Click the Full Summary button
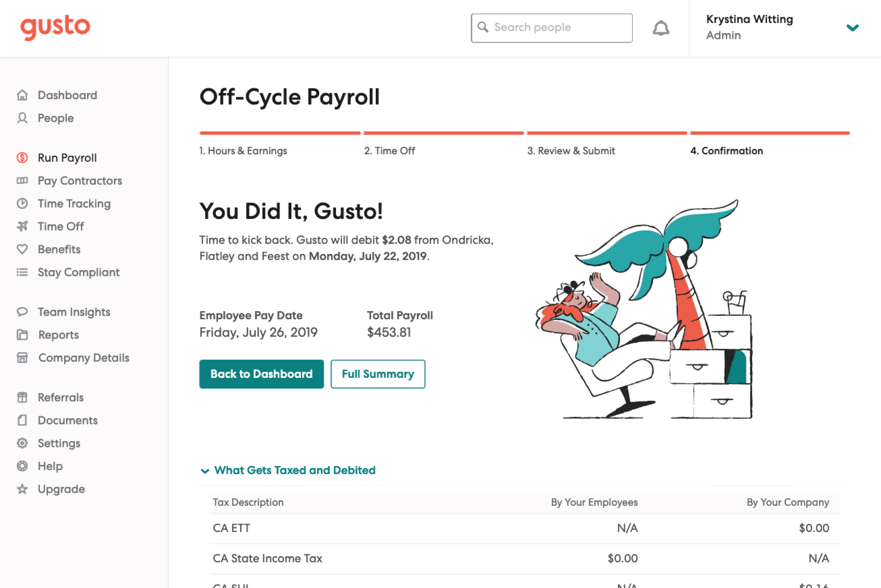 [378, 374]
